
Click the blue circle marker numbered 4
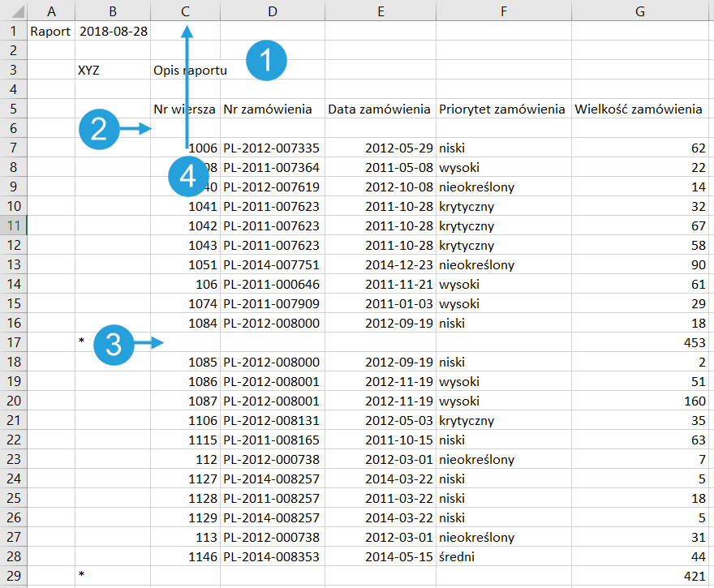[x=188, y=176]
